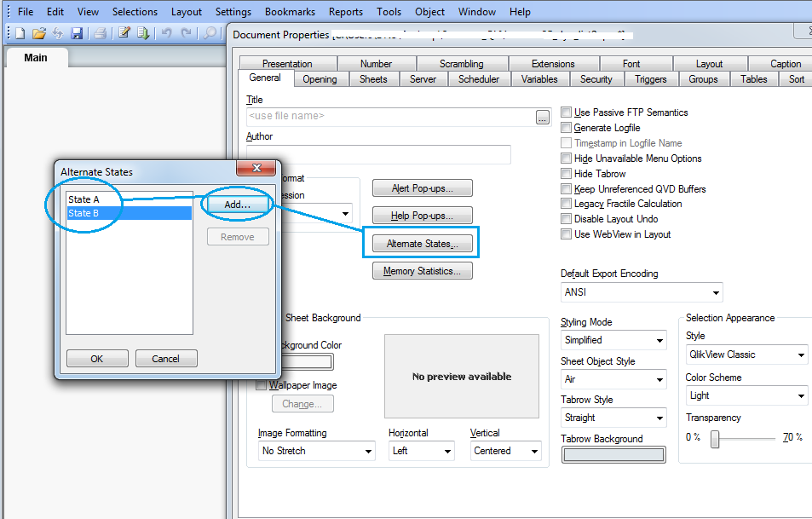The image size is (812, 519).
Task: Toggle the Generate Logfile checkbox
Action: [567, 128]
